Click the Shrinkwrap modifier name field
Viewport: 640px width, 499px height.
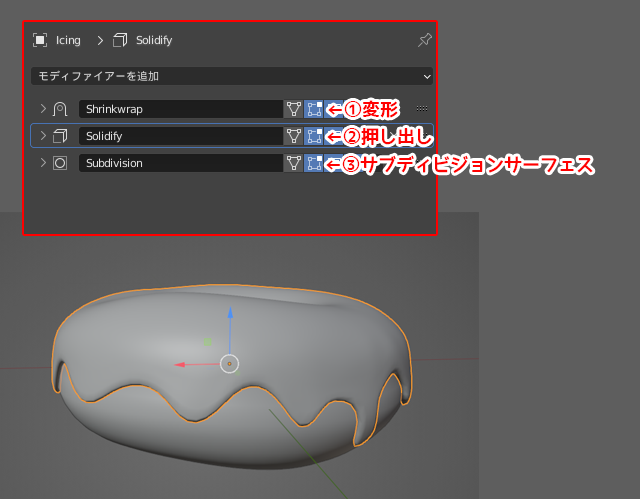[x=180, y=108]
